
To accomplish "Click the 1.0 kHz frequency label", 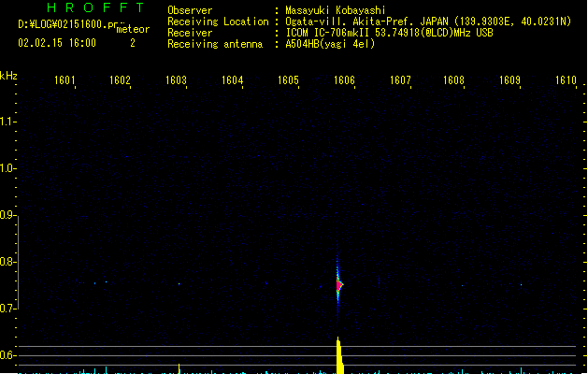I will pyautogui.click(x=7, y=168).
